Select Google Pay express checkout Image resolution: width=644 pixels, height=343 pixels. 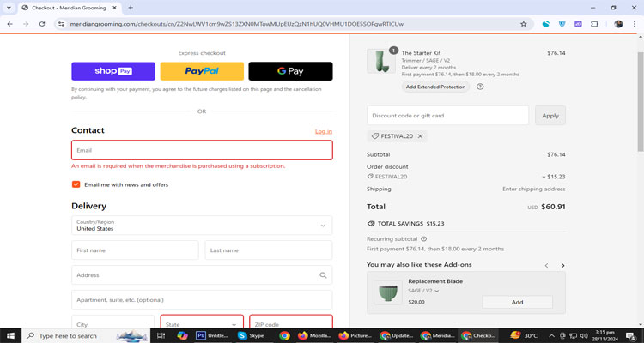[290, 71]
